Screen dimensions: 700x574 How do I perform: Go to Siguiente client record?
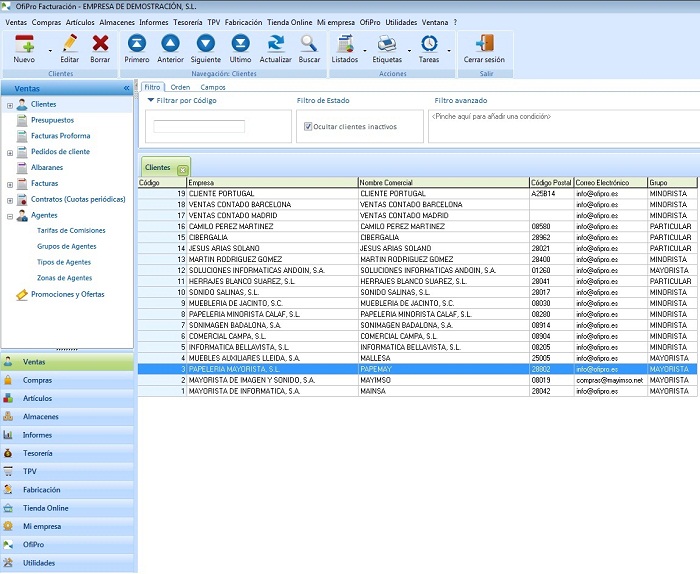tap(205, 44)
